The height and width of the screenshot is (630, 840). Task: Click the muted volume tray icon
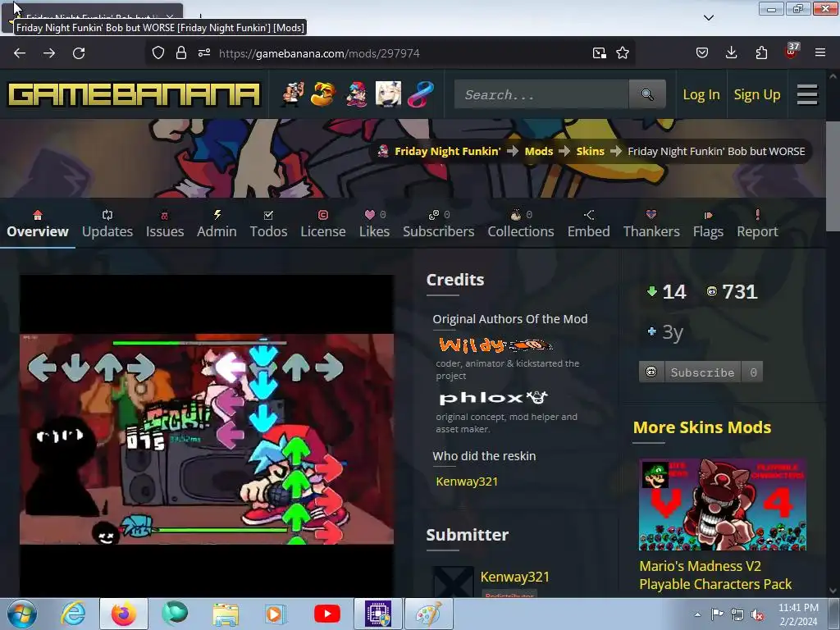[757, 614]
